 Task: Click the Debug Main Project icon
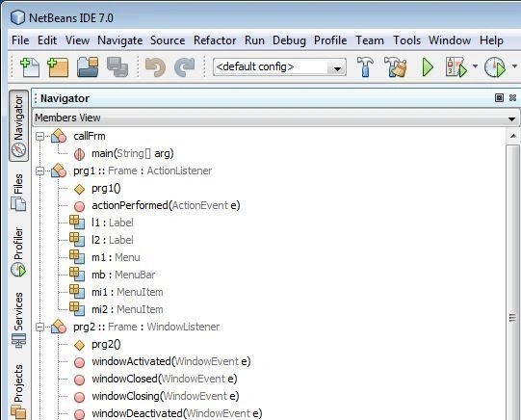point(456,67)
